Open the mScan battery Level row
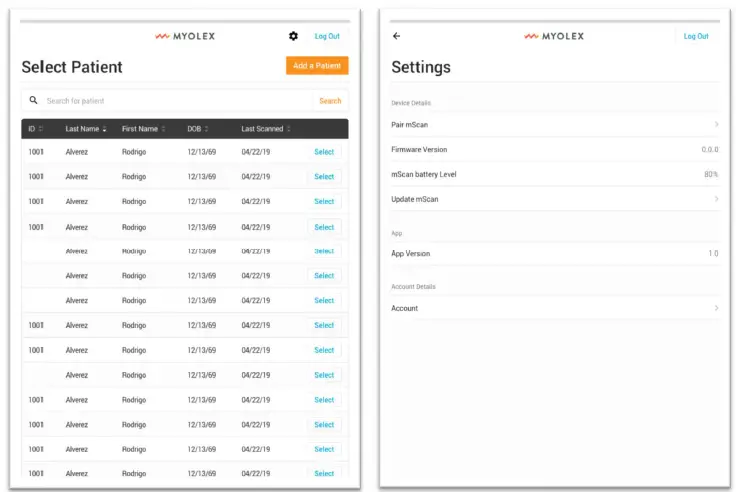Image resolution: width=736 pixels, height=492 pixels. click(555, 174)
